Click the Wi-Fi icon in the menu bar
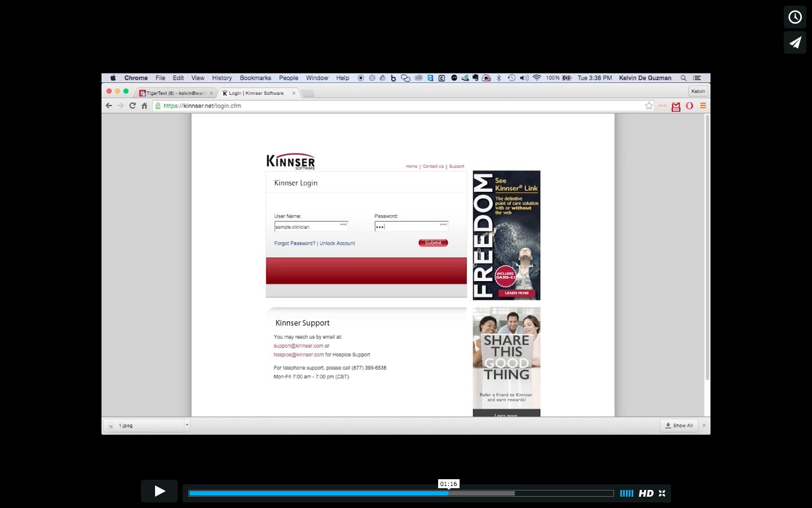 (x=536, y=78)
